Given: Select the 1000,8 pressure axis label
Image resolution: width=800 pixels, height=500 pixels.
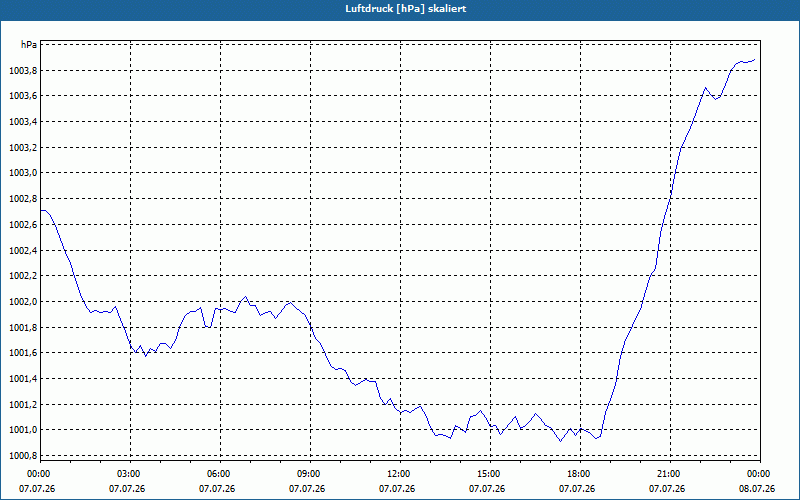Looking at the screenshot, I should [x=23, y=456].
